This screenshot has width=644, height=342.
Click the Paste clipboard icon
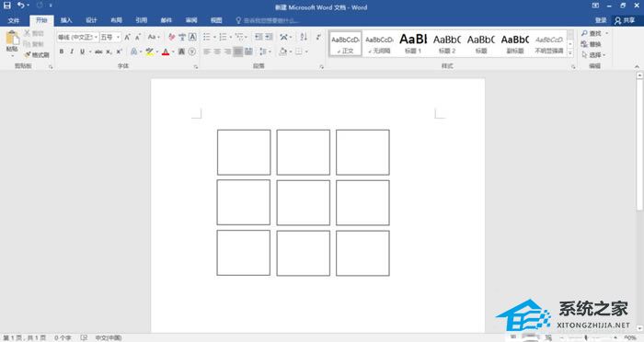click(x=12, y=38)
